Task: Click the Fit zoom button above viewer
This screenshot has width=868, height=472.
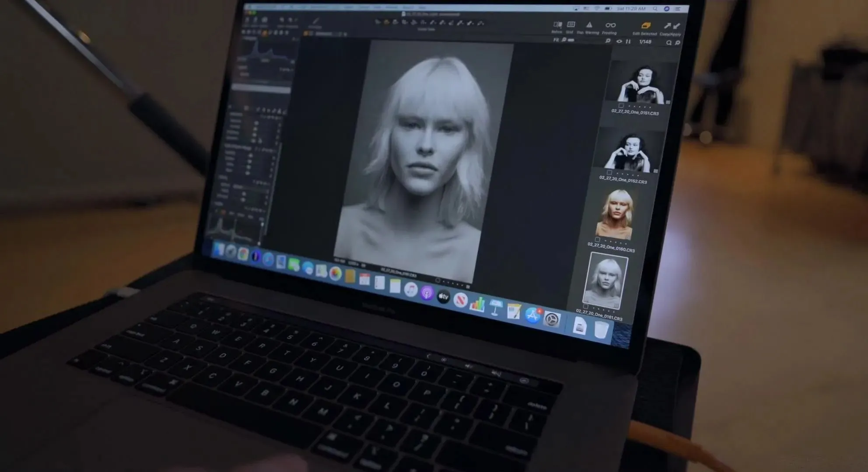Action: [556, 40]
